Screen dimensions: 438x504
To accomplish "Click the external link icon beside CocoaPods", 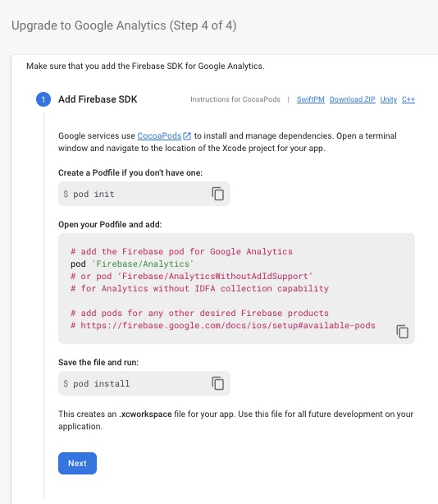I will [x=187, y=136].
